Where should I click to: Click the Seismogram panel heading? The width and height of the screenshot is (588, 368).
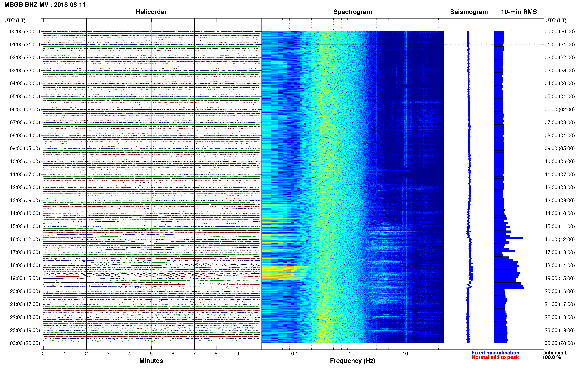(469, 12)
